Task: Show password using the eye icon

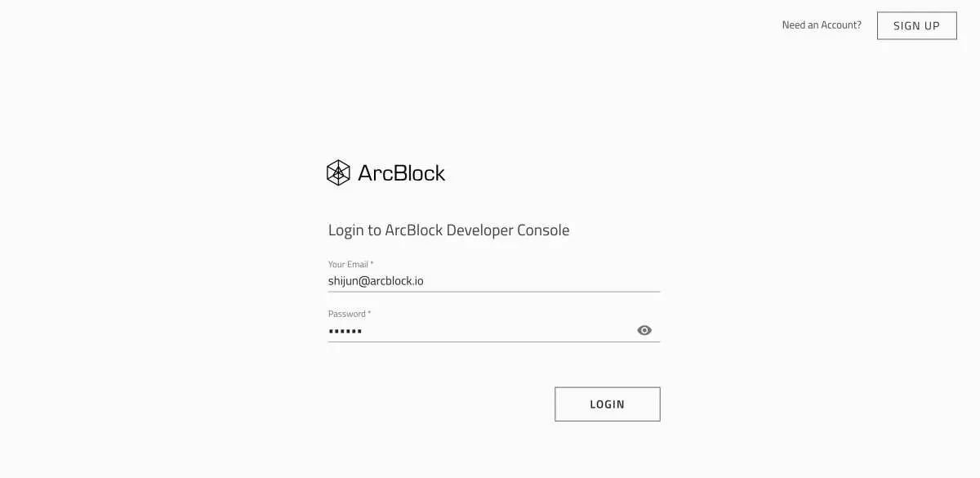Action: pyautogui.click(x=644, y=330)
